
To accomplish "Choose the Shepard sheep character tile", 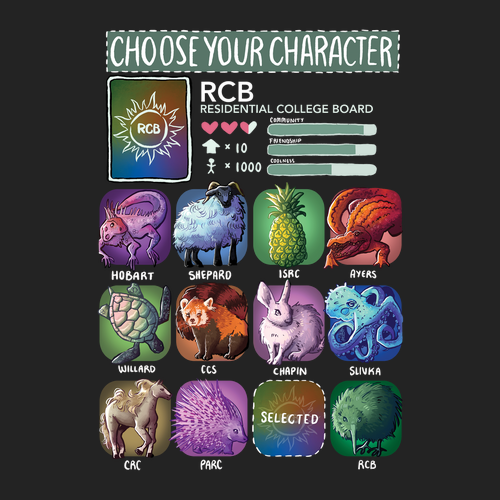I will [211, 224].
